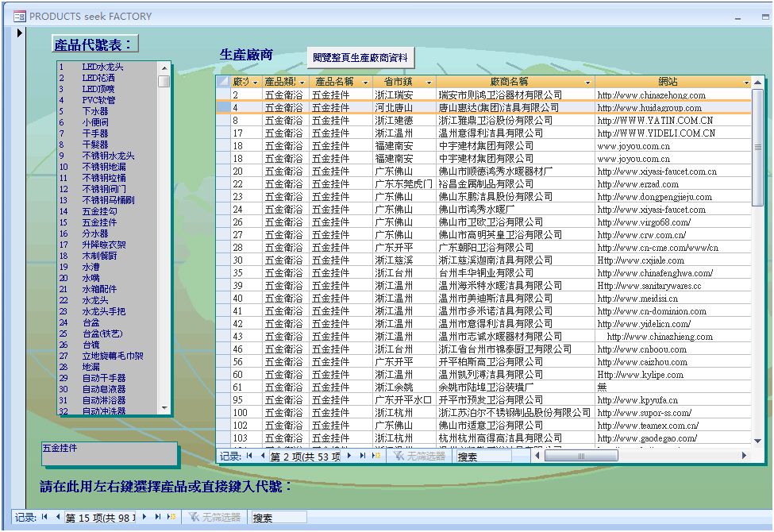Click the form icon in the PRODUCTS seek FACTORY title bar
This screenshot has height=532, width=774.
pyautogui.click(x=19, y=17)
